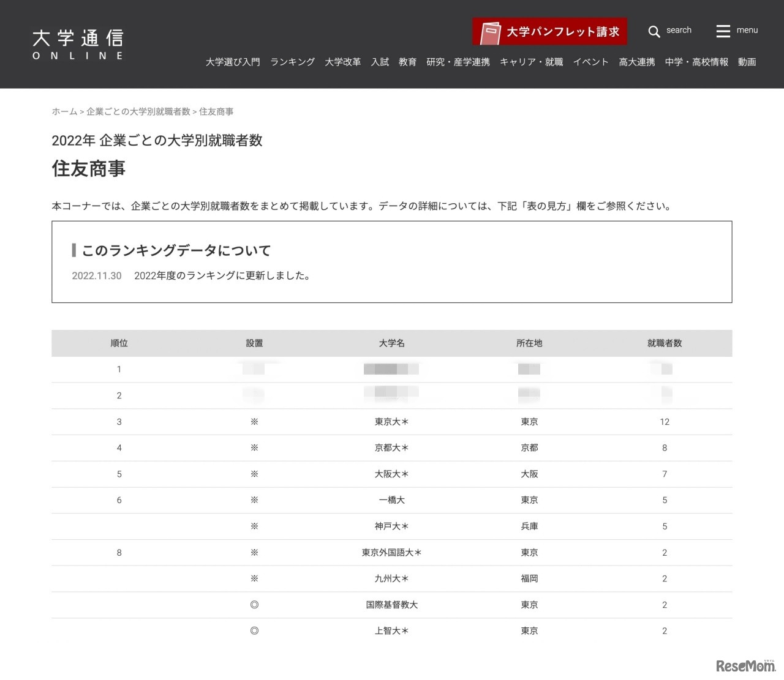Select 大学パンフレット請求 red banner
Screen dimensions: 784x680
[549, 30]
